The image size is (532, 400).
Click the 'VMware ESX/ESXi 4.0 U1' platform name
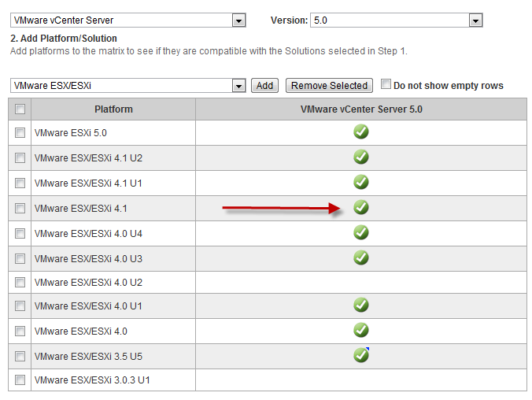[88, 306]
